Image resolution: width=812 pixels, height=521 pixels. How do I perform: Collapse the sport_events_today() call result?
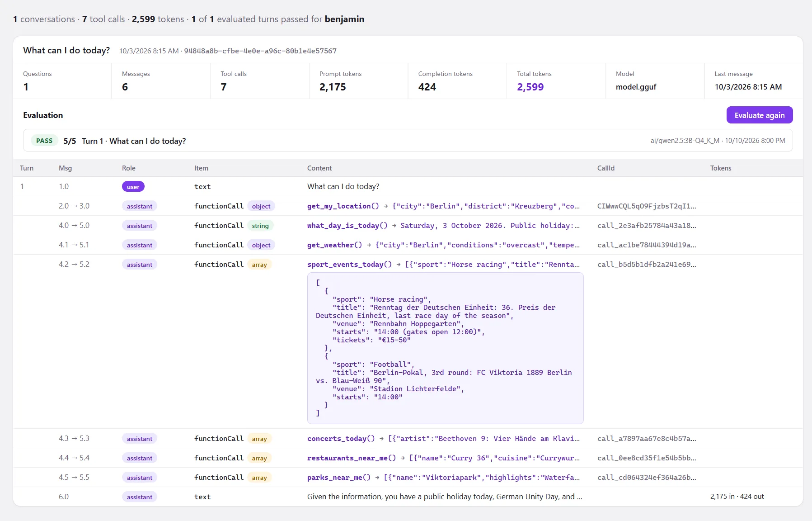pyautogui.click(x=443, y=264)
